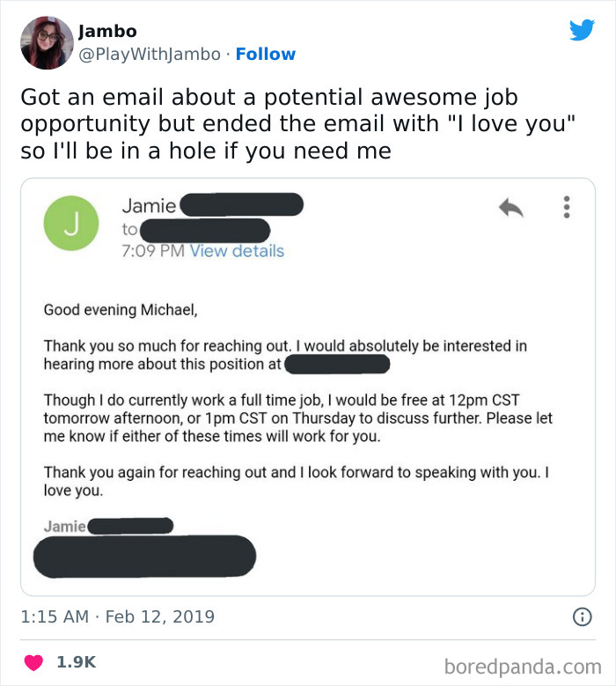Open the email three-dot more options menu
Image resolution: width=616 pixels, height=686 pixels.
click(x=566, y=207)
